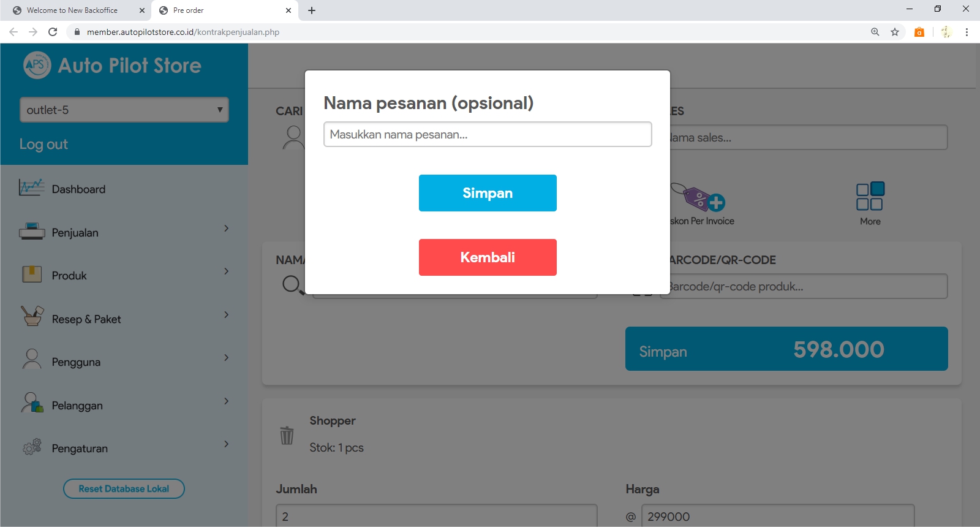The width and height of the screenshot is (980, 527).
Task: Open a new browser tab
Action: tap(312, 10)
